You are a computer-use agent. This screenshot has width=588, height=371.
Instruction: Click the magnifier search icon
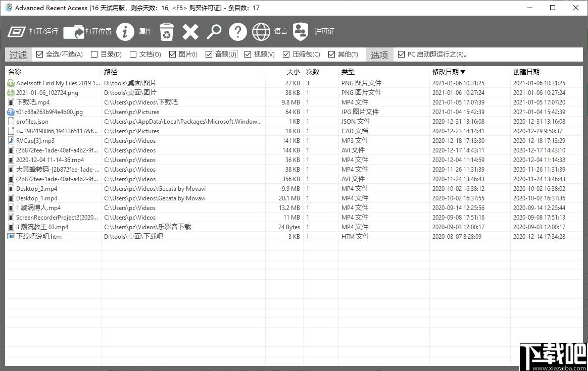[214, 32]
